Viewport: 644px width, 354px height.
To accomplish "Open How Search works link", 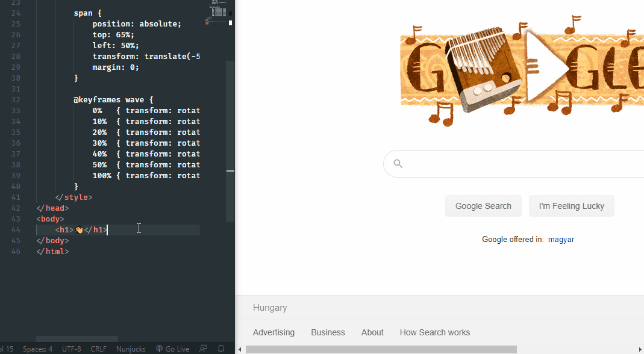I will (x=435, y=332).
